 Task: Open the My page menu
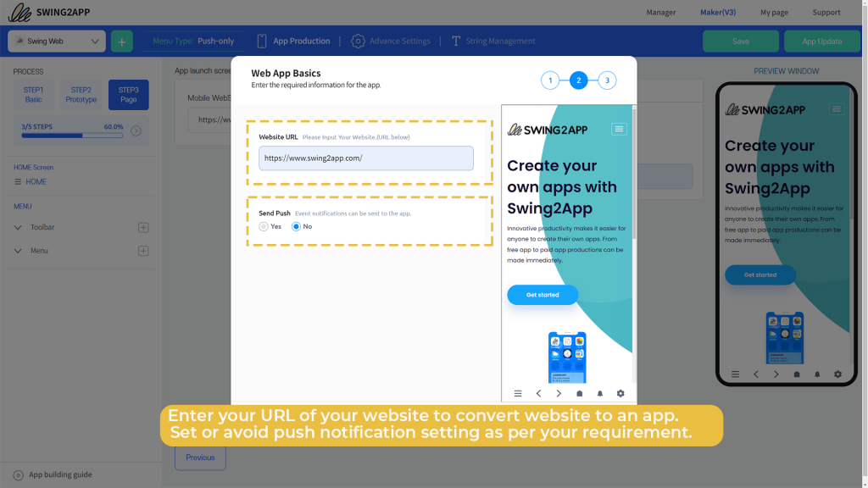[x=774, y=12]
